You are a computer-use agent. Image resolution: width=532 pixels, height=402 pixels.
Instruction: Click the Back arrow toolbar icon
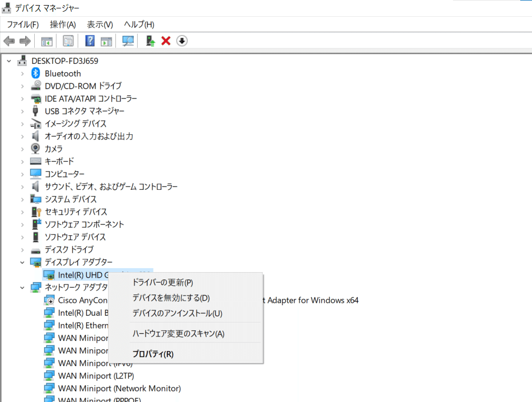(9, 41)
